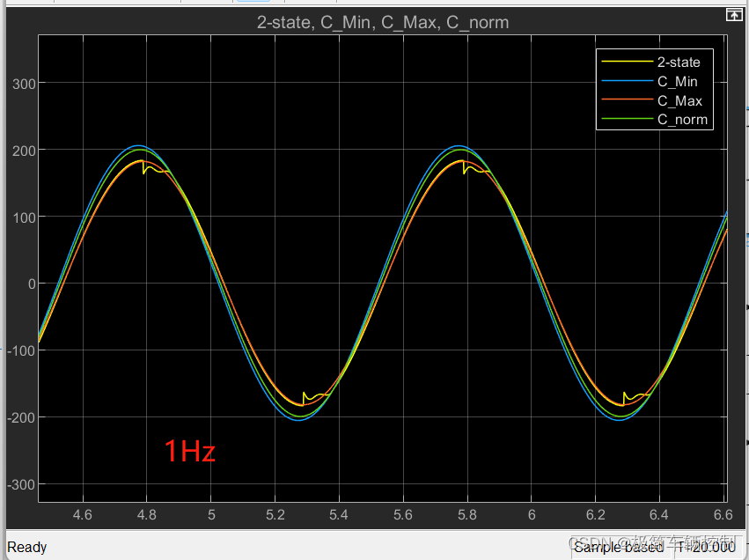
Task: Click the y-axis label -200
Action: pos(22,418)
